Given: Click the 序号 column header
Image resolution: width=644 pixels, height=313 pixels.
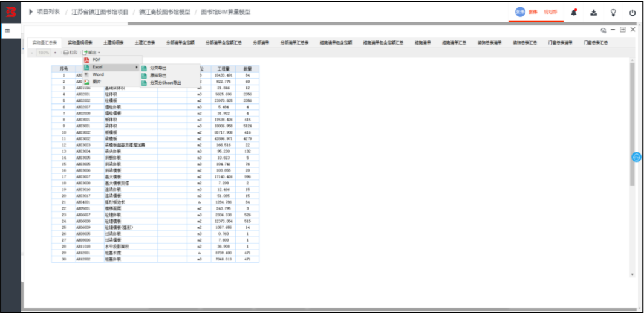Looking at the screenshot, I should (63, 69).
